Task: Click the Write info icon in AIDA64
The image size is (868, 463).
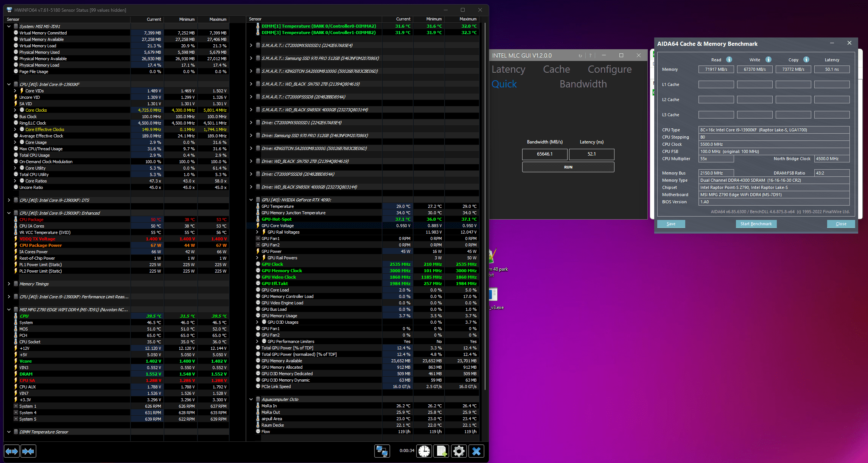Action: pos(768,59)
